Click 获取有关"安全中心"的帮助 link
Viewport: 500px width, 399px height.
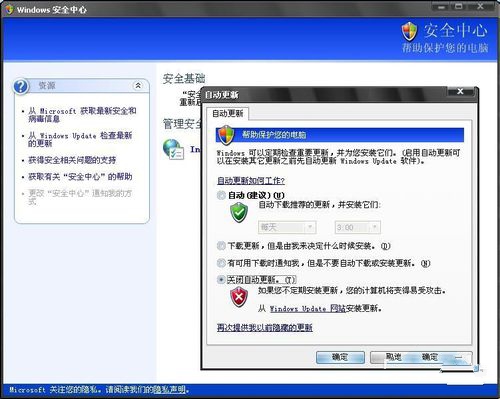coord(80,177)
